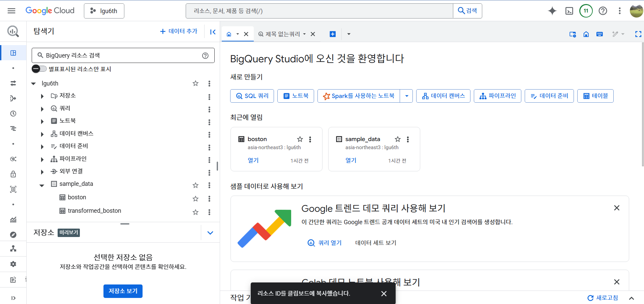Open the lock icon in left rail
The height and width of the screenshot is (304, 644).
[13, 174]
